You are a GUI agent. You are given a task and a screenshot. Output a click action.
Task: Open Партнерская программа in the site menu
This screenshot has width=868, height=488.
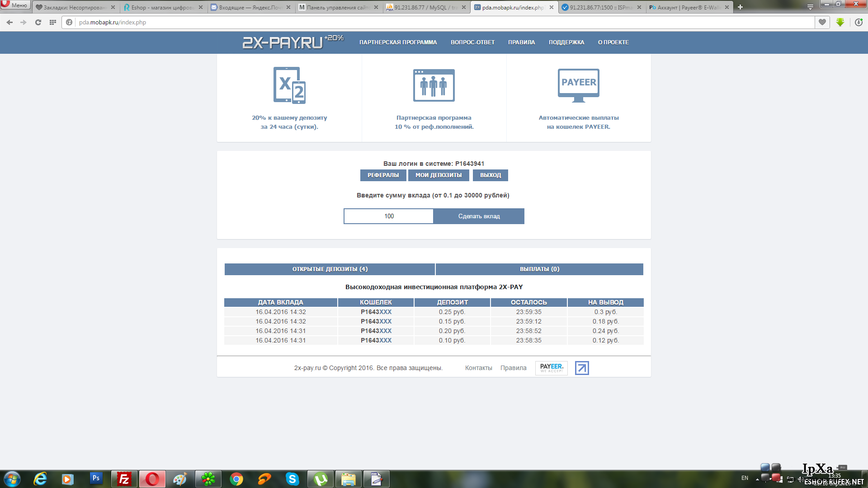point(398,42)
